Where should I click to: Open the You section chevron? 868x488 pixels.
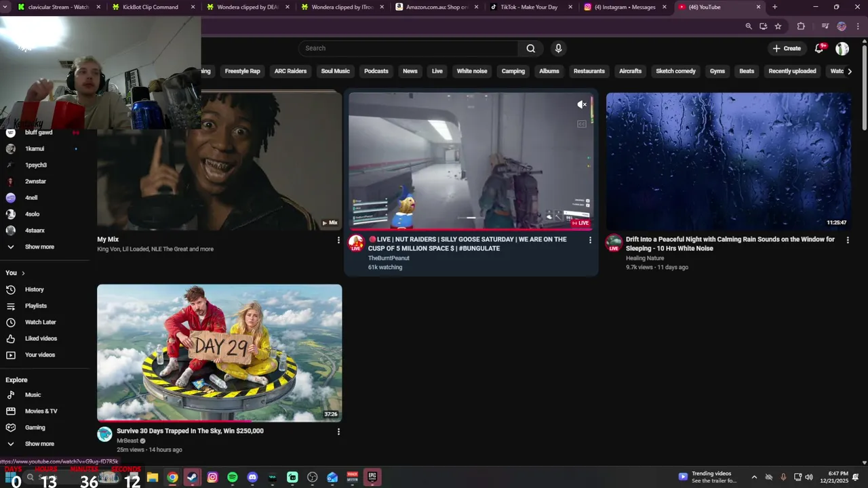click(23, 273)
